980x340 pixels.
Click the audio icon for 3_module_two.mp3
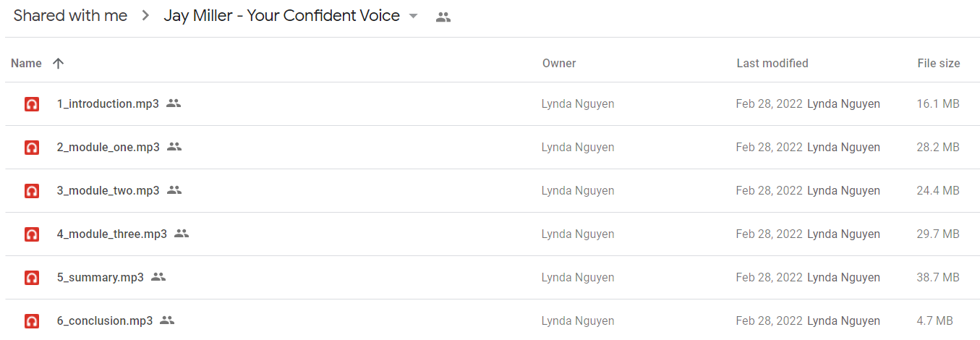tap(31, 191)
